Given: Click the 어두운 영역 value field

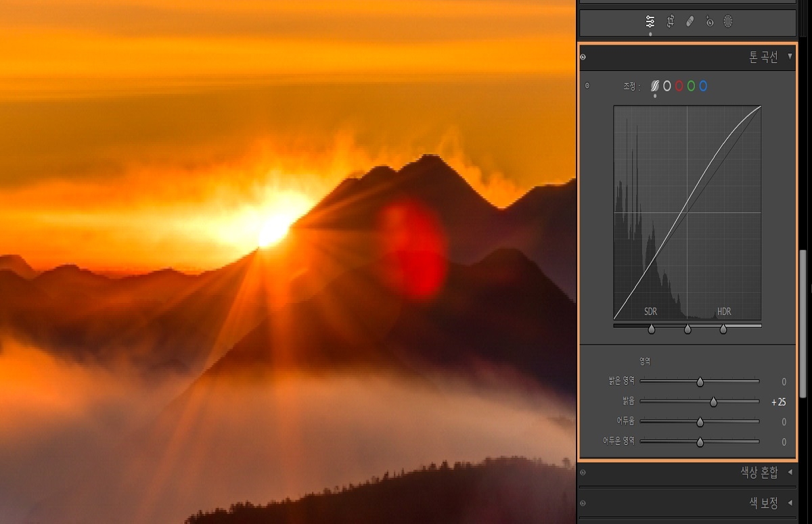Looking at the screenshot, I should click(x=784, y=442).
